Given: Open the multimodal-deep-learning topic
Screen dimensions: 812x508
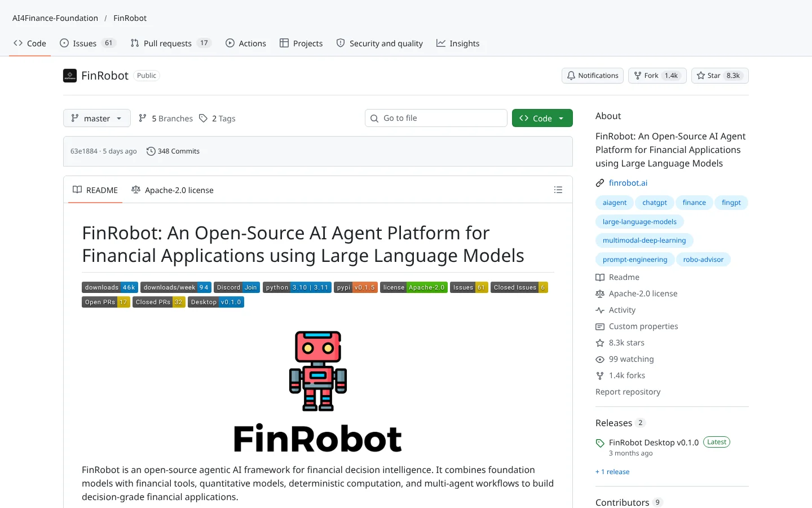Looking at the screenshot, I should (645, 240).
